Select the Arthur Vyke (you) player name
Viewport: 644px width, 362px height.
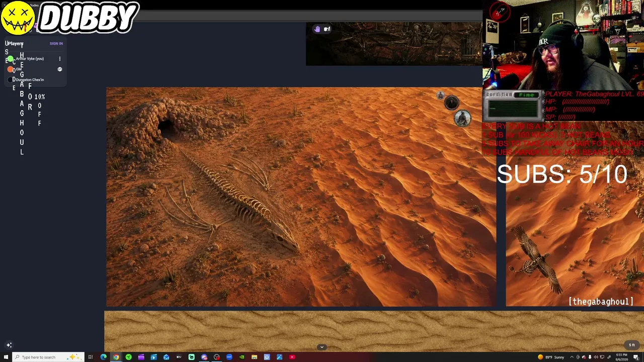pos(30,59)
